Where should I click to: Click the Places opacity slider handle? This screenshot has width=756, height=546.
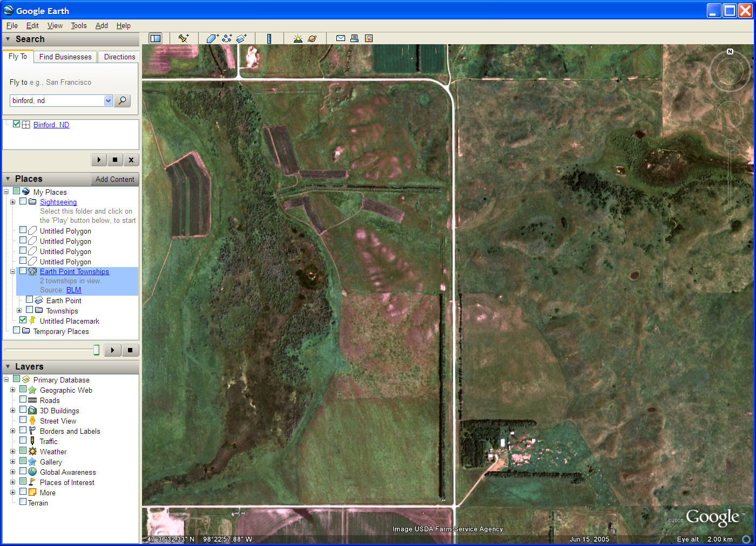tap(96, 350)
